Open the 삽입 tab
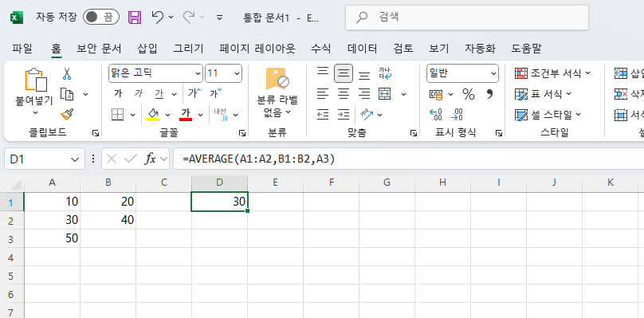Viewport: 644px width, 318px height. (147, 49)
